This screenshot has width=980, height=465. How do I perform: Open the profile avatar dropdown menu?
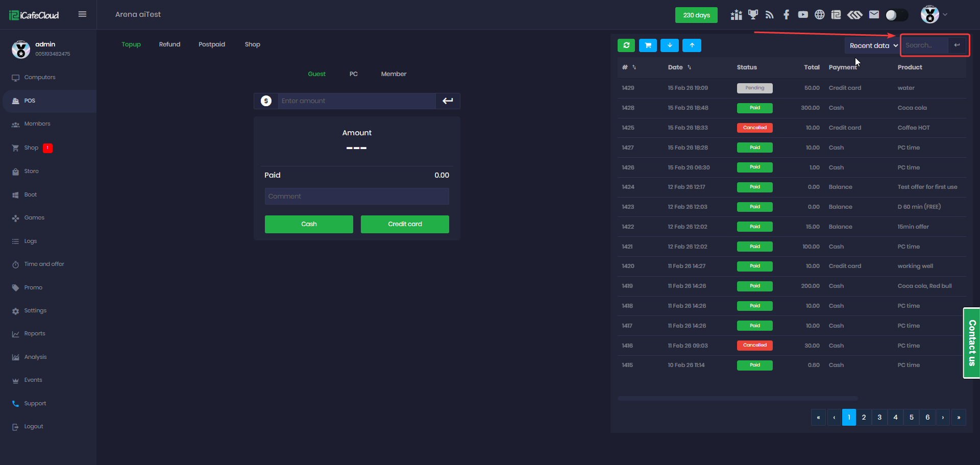point(934,15)
